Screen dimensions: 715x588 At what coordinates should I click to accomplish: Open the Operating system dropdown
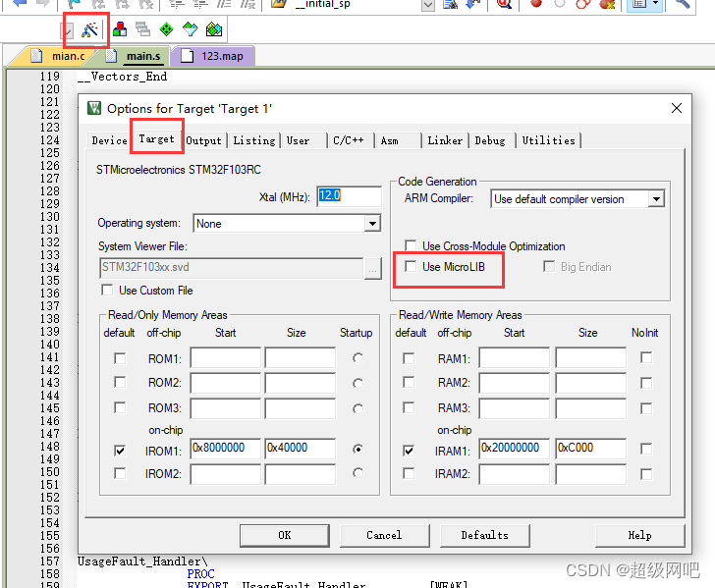372,224
